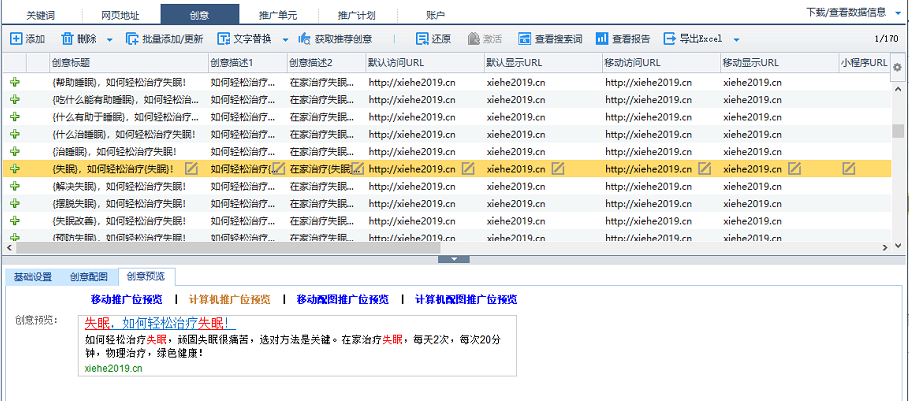Switch to 推广计划 tab
This screenshot has width=909, height=401.
point(357,15)
